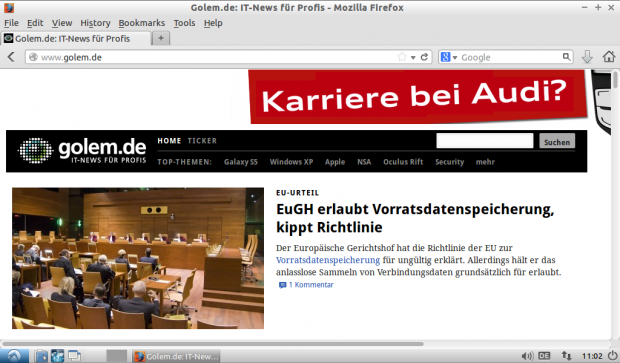Screen dimensions: 620x363
Task: Click the golem.de logo
Action: (82, 151)
